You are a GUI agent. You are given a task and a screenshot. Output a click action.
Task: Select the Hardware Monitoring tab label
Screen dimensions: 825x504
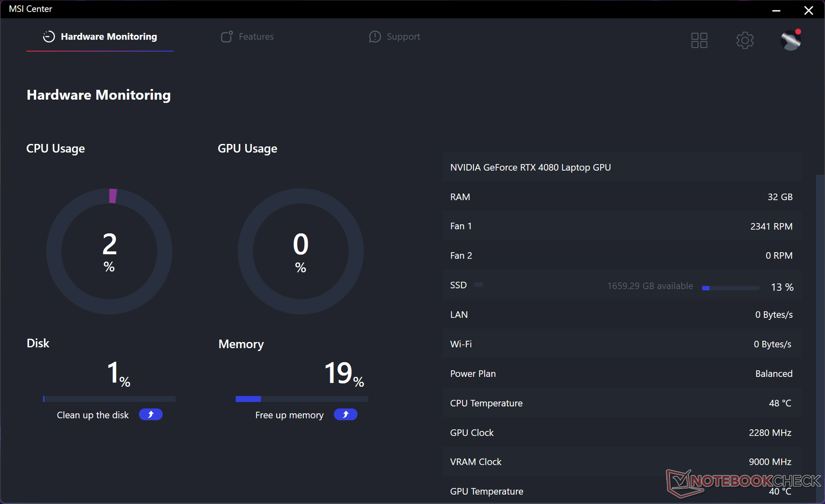coord(109,37)
